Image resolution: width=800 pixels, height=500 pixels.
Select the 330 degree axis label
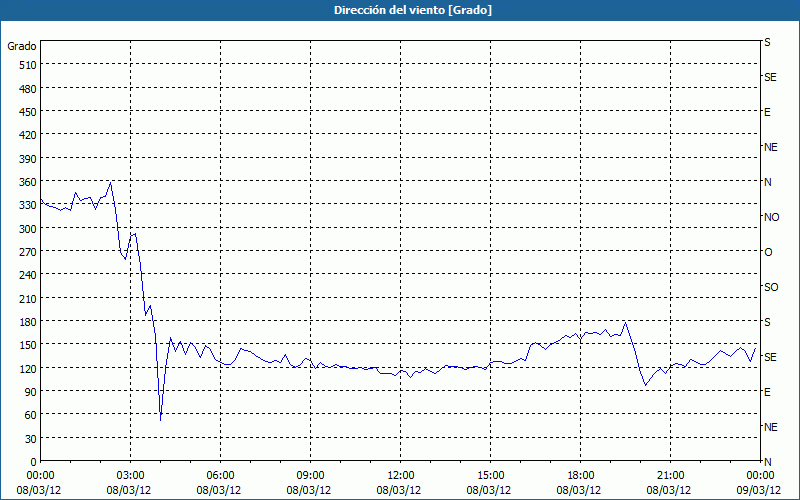tap(28, 205)
